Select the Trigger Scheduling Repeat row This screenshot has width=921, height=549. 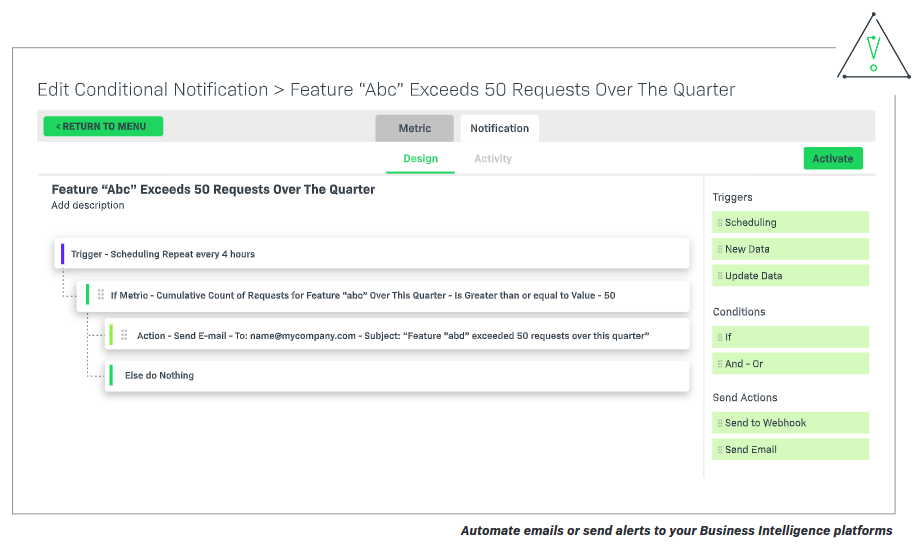click(371, 254)
